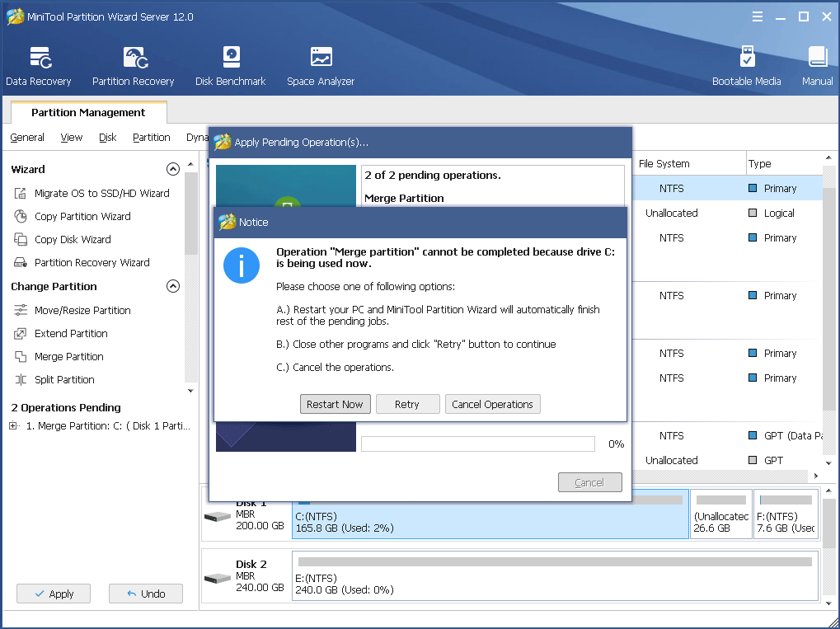Click the blue info icon in the Notice dialog
Viewport: 840px width, 629px height.
[242, 265]
